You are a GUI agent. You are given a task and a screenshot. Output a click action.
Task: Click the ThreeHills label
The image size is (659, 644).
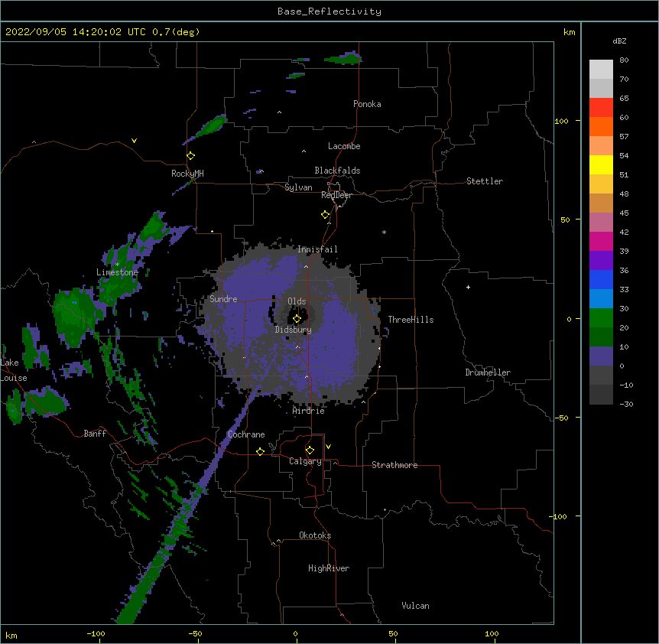click(x=411, y=320)
